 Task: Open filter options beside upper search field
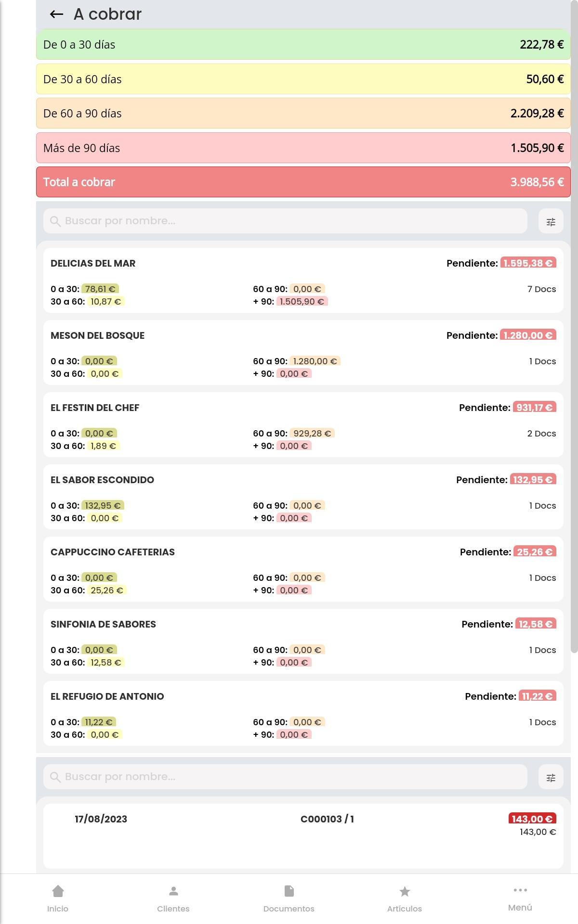tap(551, 221)
